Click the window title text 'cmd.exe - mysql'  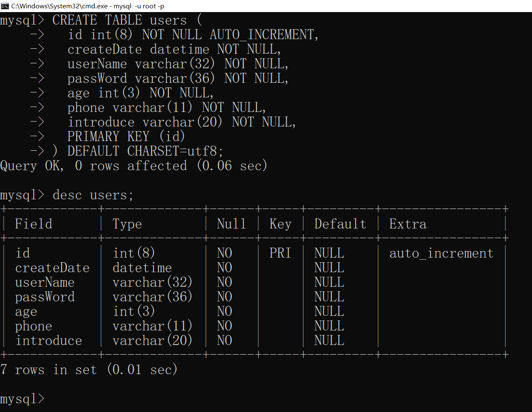point(87,6)
